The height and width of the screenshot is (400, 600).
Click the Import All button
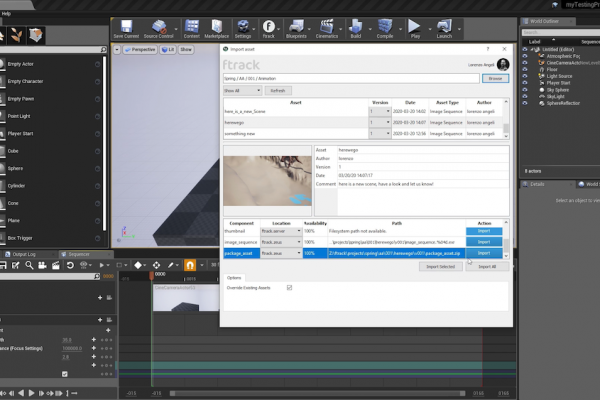[x=487, y=266]
